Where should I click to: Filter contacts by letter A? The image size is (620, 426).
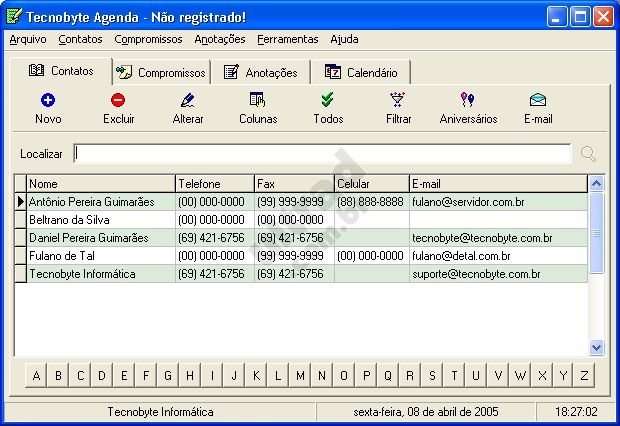click(x=36, y=375)
